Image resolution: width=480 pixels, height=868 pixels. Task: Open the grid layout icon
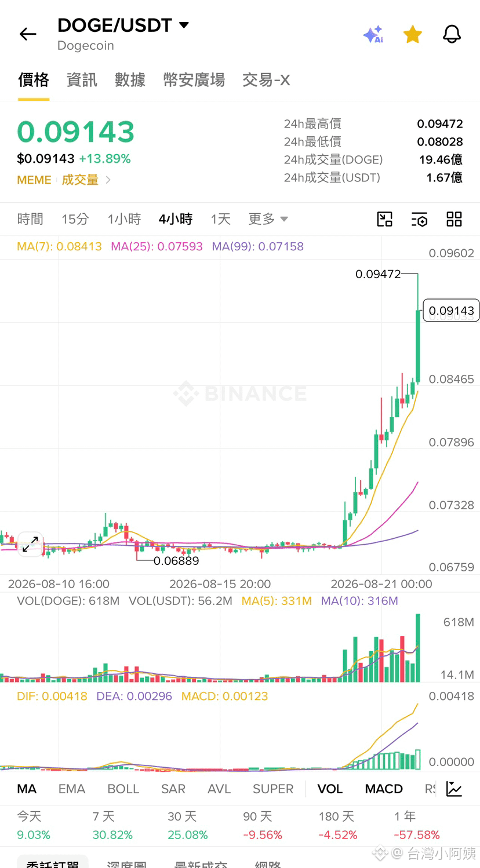[x=454, y=219]
